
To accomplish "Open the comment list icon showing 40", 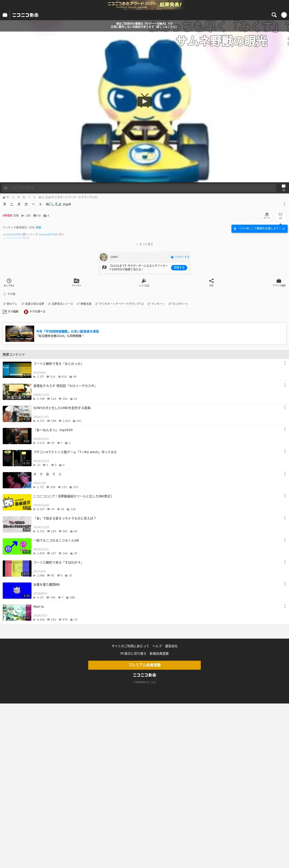I will (283, 188).
